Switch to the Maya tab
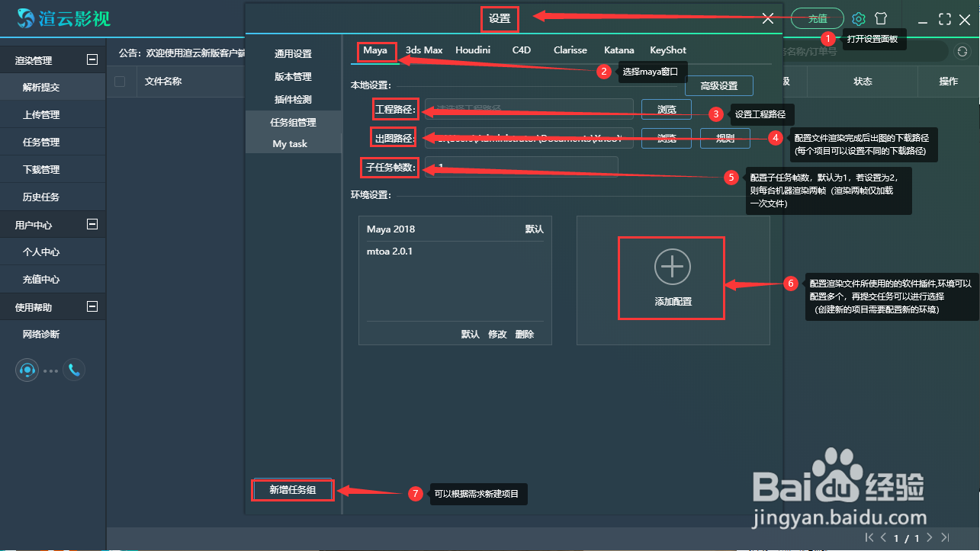 tap(375, 50)
